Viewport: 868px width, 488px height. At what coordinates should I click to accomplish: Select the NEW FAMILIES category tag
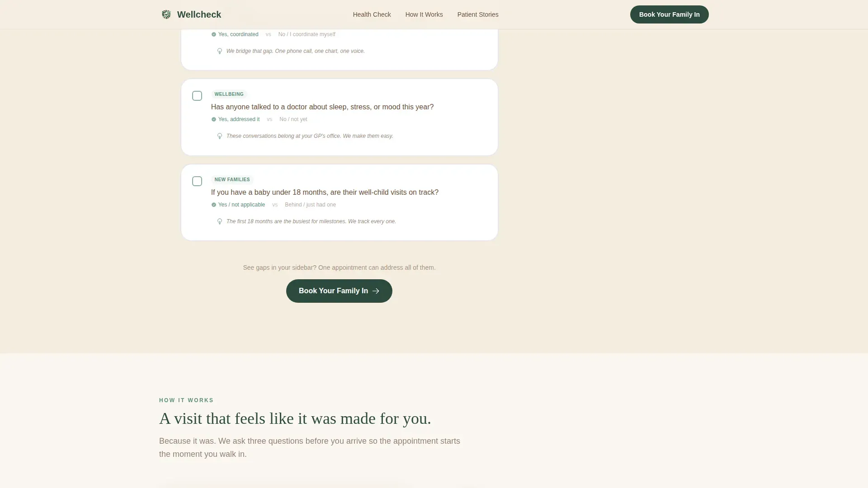tap(232, 179)
